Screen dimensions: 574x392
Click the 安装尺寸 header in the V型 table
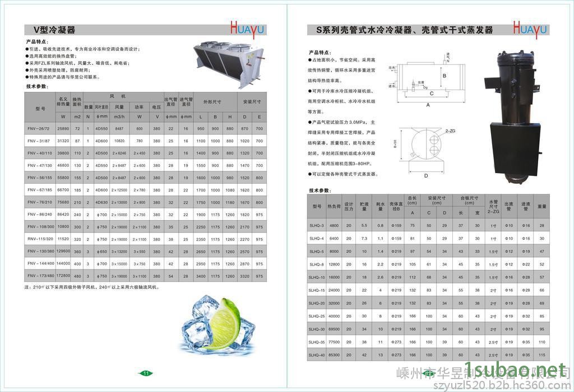252,102
